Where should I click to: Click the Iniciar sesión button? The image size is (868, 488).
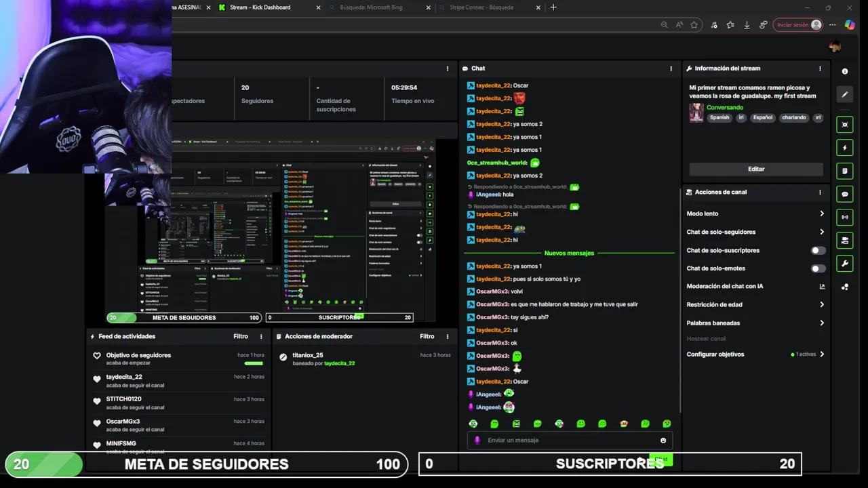coord(799,24)
